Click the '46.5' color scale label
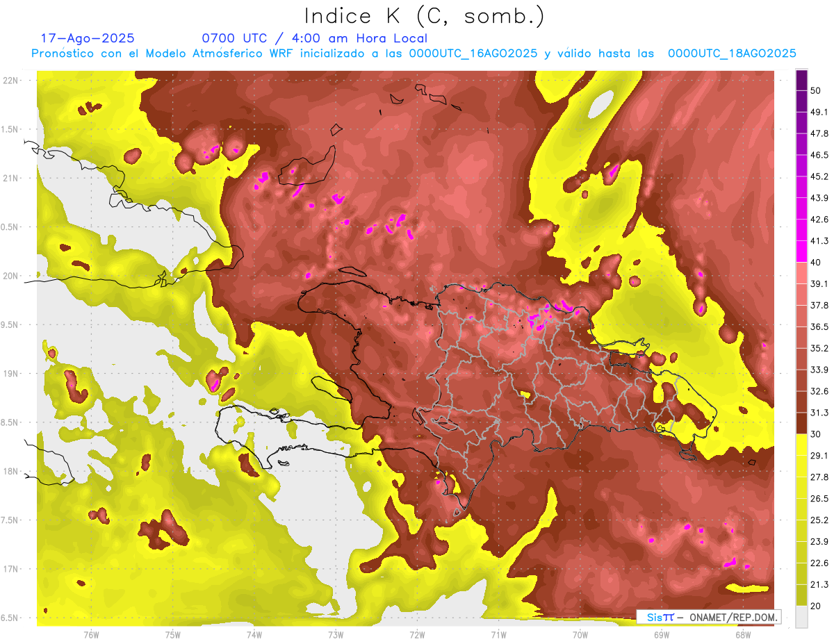Image resolution: width=834 pixels, height=644 pixels. point(819,155)
